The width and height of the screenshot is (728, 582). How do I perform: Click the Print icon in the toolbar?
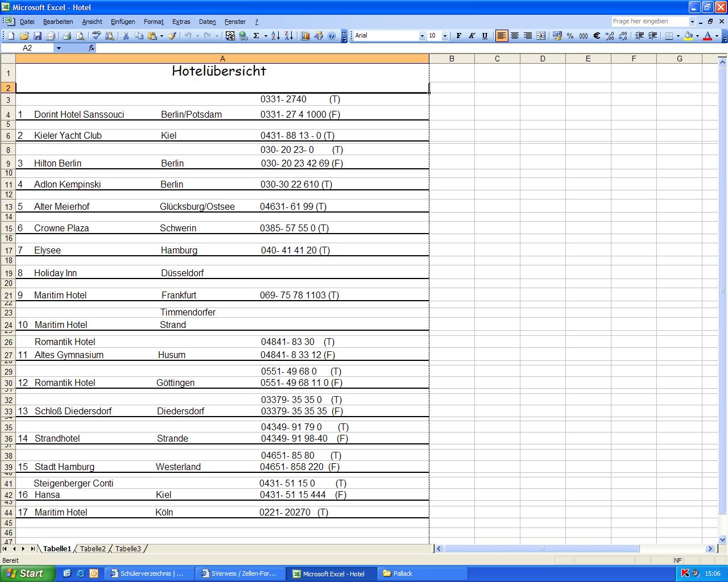[x=67, y=36]
